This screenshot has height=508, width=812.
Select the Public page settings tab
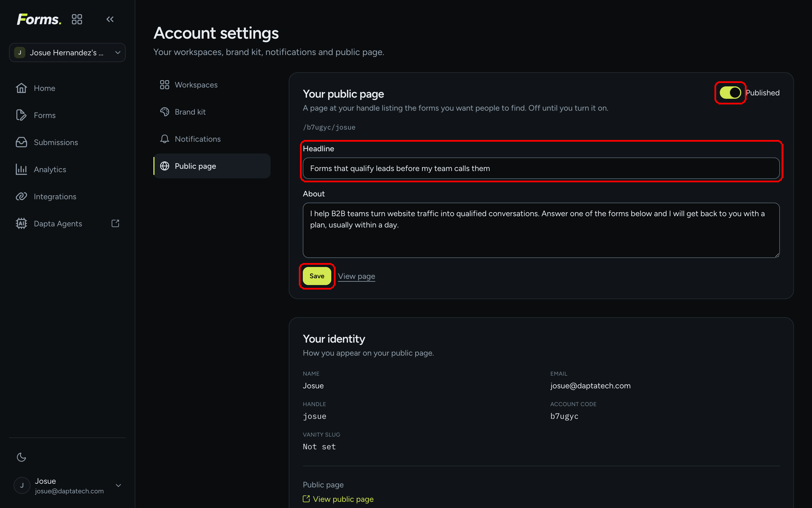(x=212, y=166)
